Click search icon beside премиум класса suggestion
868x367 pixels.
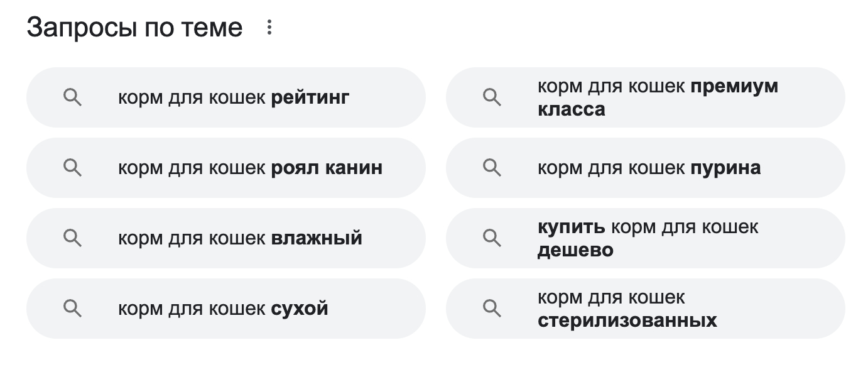tap(492, 97)
